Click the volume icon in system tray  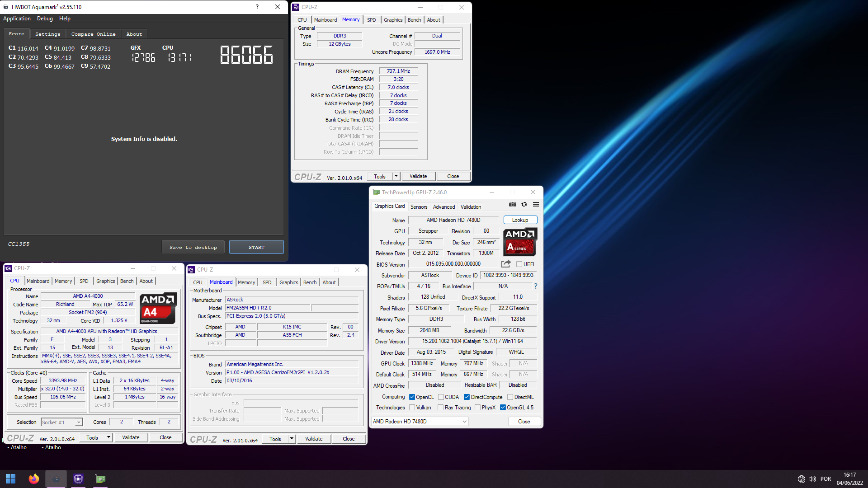coord(812,479)
